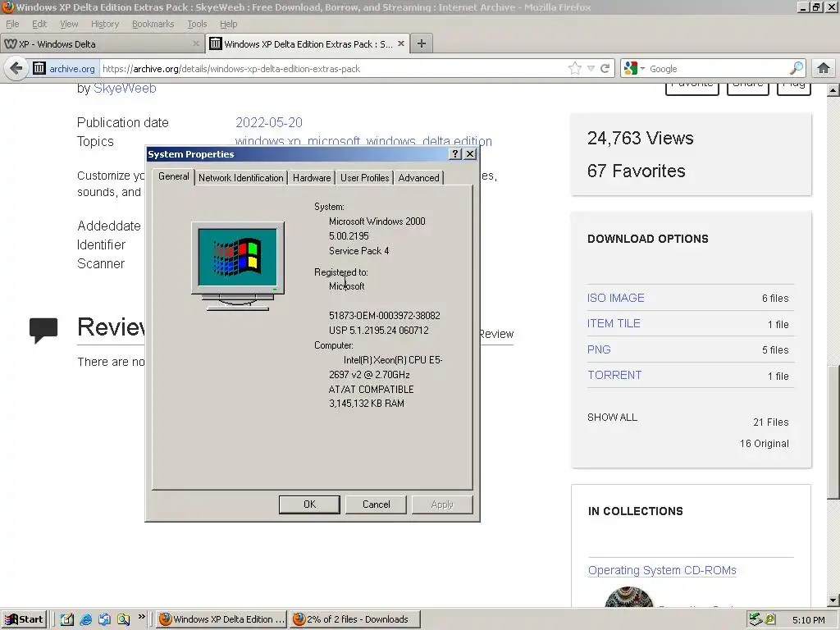840x630 pixels.
Task: Switch to User Profiles tab
Action: 365,178
